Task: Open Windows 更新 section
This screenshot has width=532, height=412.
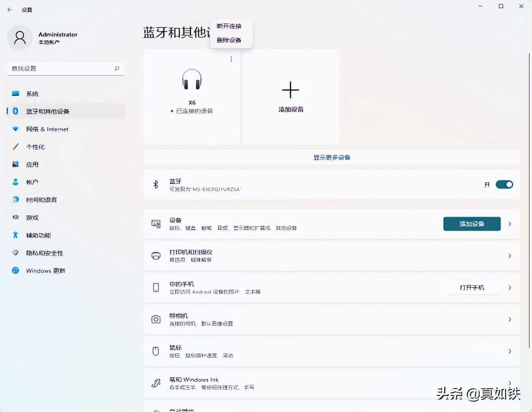Action: click(44, 270)
